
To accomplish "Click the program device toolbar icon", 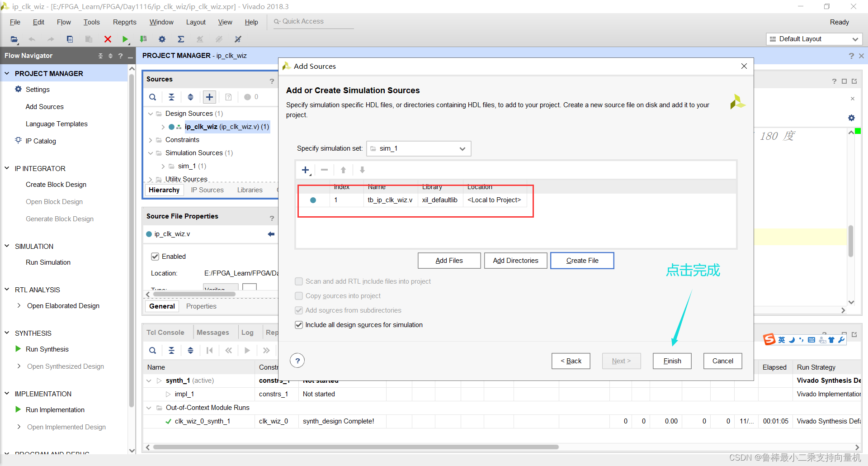I will click(143, 39).
